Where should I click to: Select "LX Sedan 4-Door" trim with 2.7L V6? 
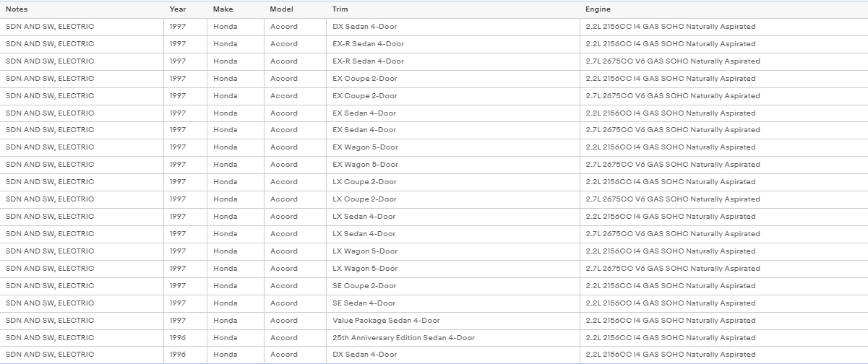tap(452, 234)
